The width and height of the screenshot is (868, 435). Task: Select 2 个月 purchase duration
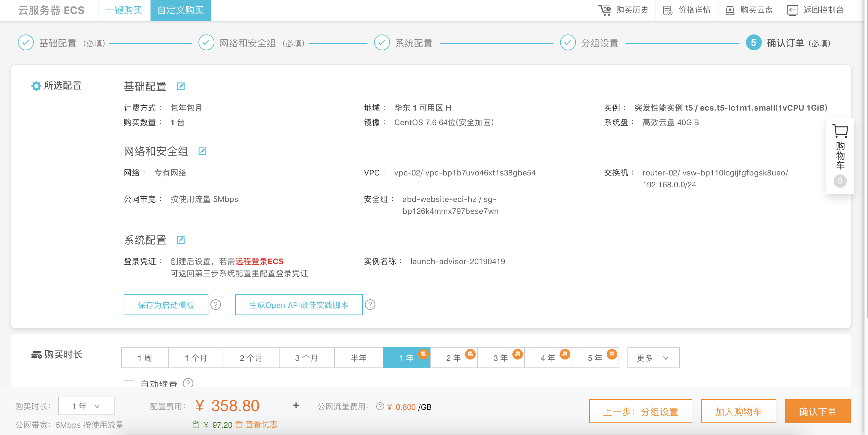pyautogui.click(x=251, y=358)
